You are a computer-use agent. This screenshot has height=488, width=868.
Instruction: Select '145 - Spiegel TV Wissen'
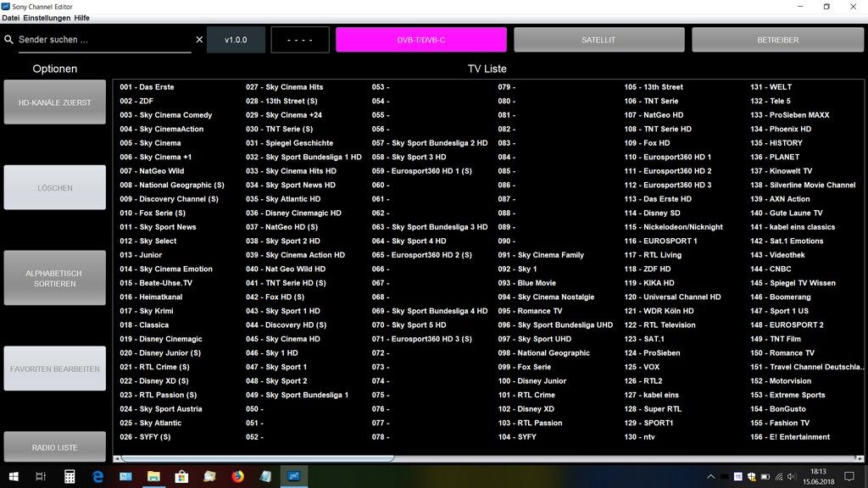pyautogui.click(x=793, y=283)
